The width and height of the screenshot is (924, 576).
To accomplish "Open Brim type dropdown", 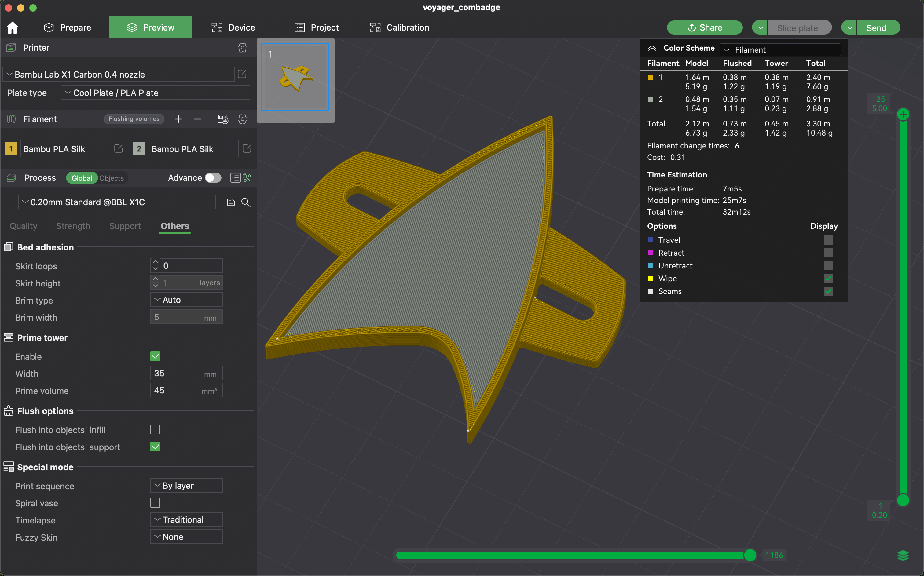I will pyautogui.click(x=186, y=300).
